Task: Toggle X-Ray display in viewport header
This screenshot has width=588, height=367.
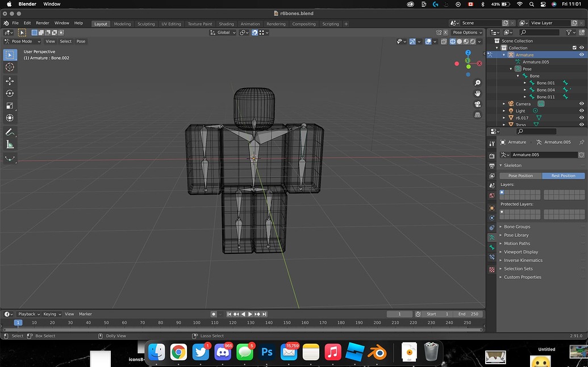Action: [x=444, y=41]
